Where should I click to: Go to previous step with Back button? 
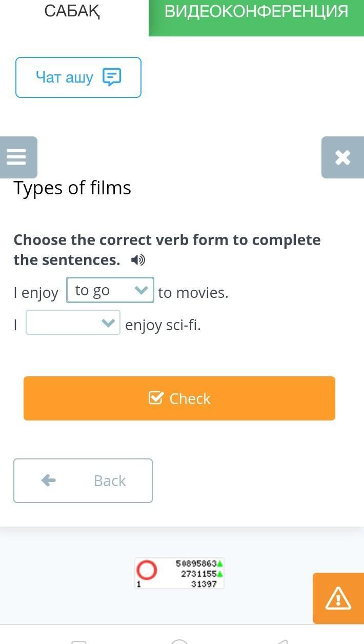(x=83, y=480)
